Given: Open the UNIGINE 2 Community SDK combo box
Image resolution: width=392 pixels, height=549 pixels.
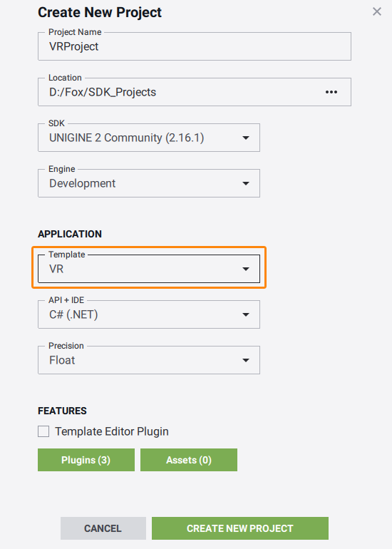Looking at the screenshot, I should 149,138.
